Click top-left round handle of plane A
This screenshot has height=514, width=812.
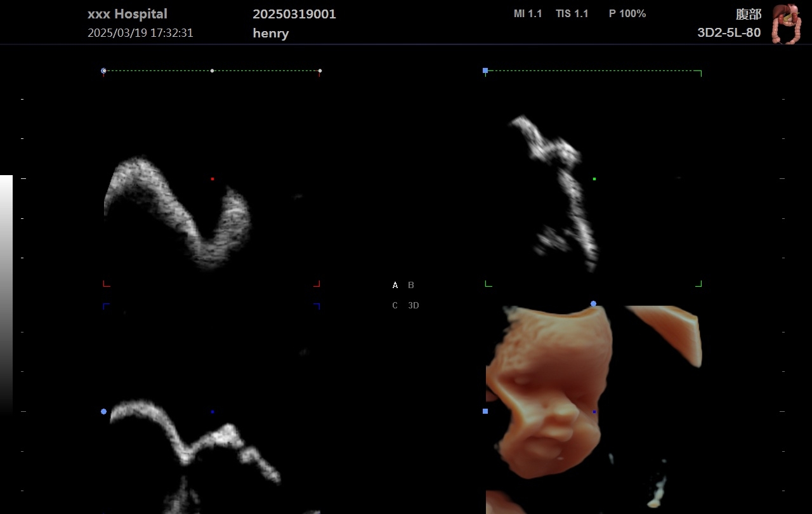pyautogui.click(x=103, y=71)
